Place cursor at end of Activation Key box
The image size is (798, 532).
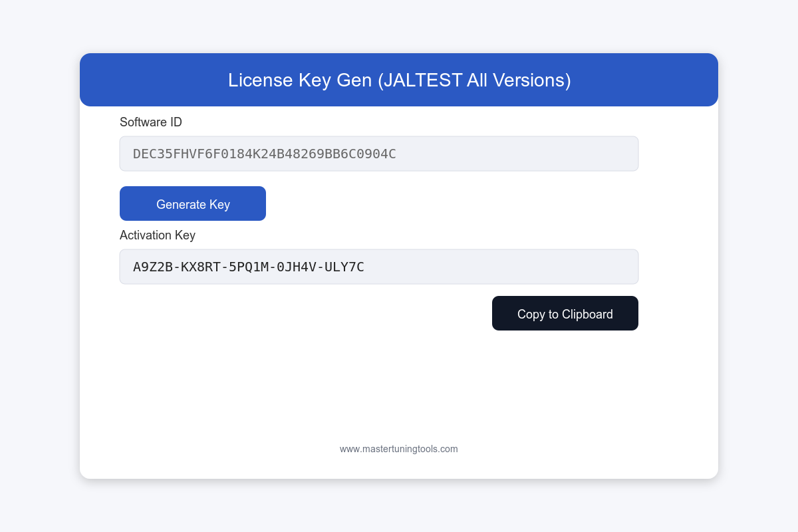pyautogui.click(x=625, y=267)
